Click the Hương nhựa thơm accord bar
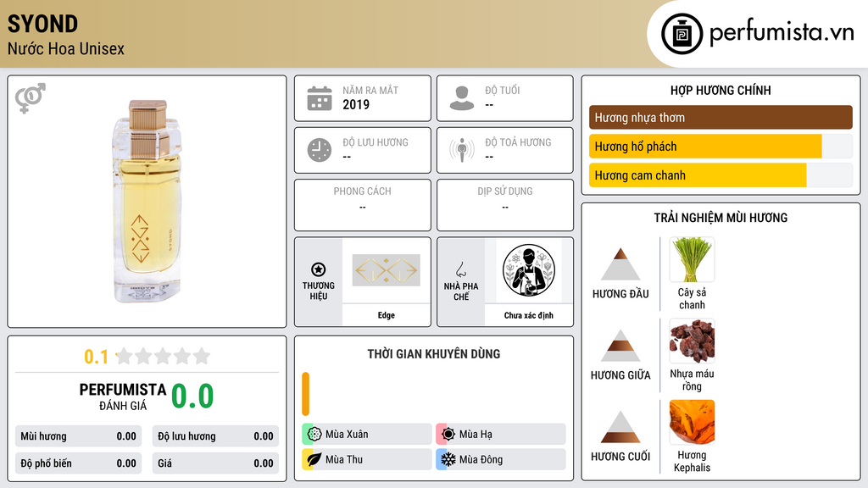The height and width of the screenshot is (488, 868). [721, 117]
